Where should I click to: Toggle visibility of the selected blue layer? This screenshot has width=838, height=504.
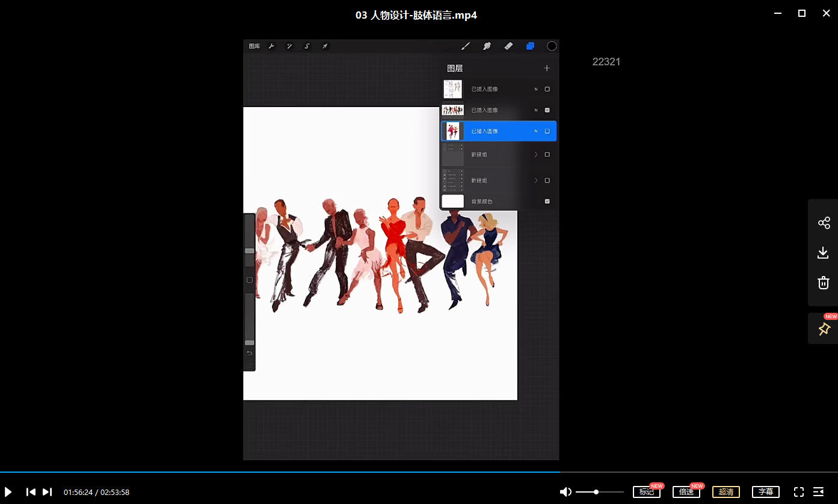click(547, 131)
